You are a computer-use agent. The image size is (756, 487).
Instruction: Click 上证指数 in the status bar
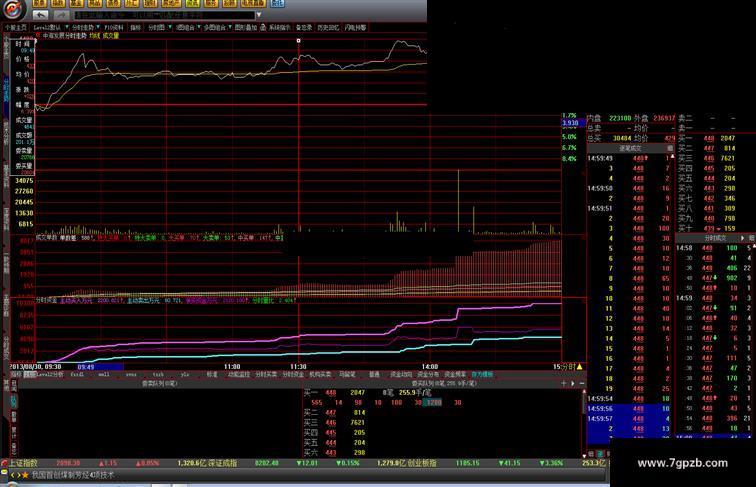23,463
